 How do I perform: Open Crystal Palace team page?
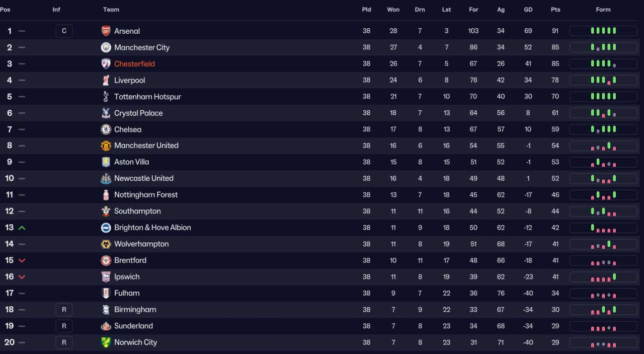click(138, 113)
